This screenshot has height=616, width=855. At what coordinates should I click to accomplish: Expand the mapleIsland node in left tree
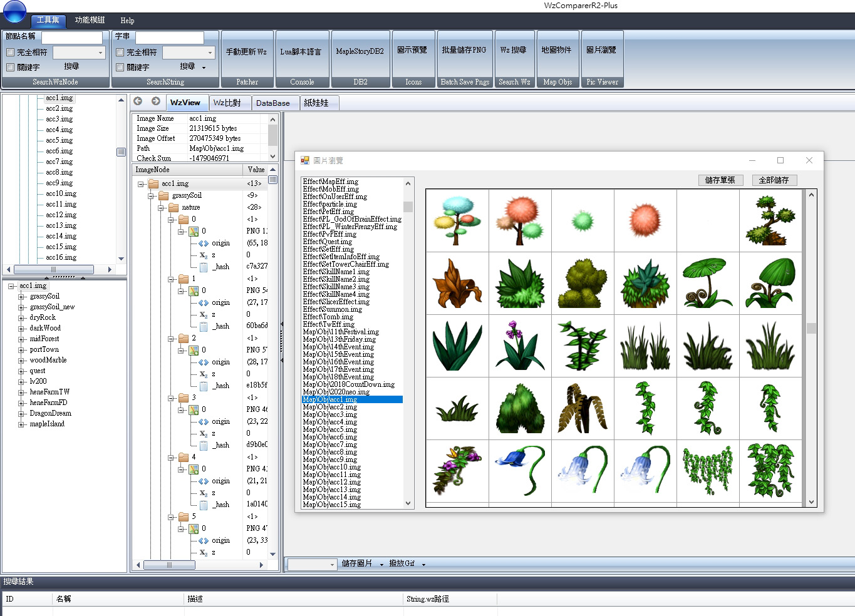point(21,424)
